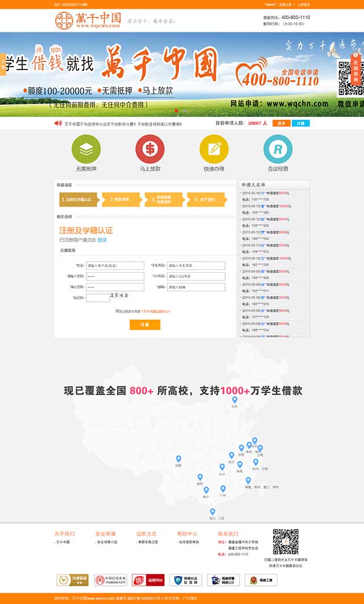
Task: Click the 福建工商 badge
Action: (x=261, y=580)
